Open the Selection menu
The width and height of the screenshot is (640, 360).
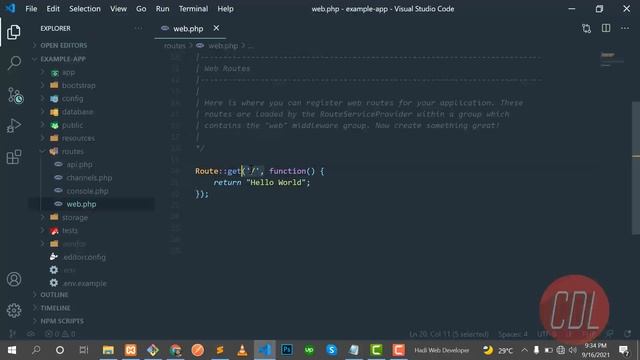pos(84,9)
